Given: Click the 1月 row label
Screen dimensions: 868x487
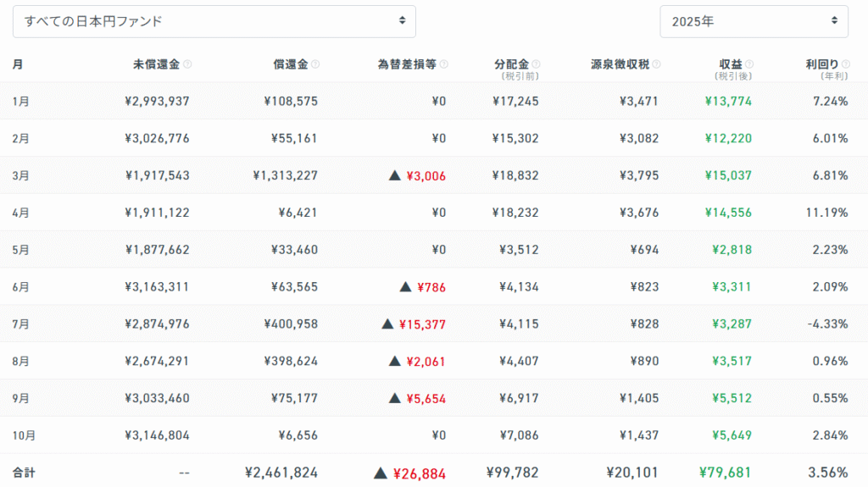Looking at the screenshot, I should point(21,102).
